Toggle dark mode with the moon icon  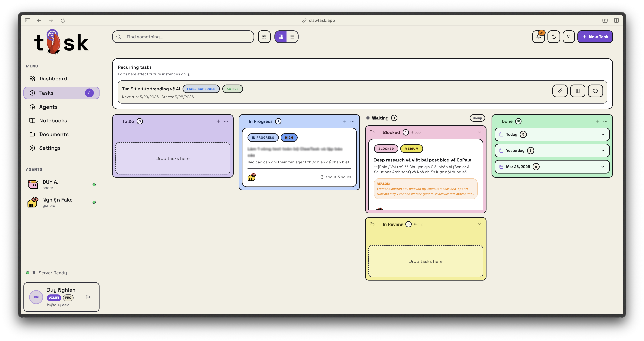click(554, 37)
